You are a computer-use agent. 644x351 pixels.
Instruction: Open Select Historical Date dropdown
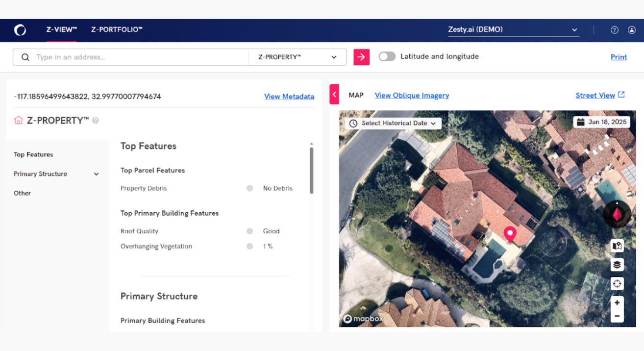tap(393, 123)
